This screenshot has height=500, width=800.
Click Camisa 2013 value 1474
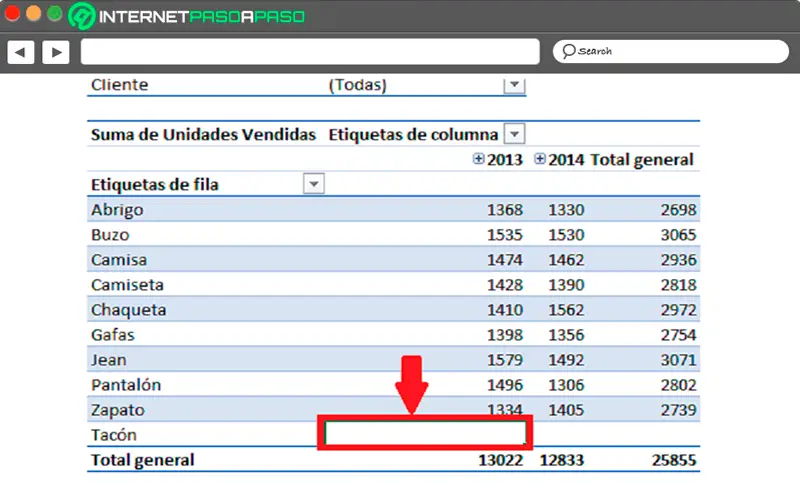pos(505,260)
